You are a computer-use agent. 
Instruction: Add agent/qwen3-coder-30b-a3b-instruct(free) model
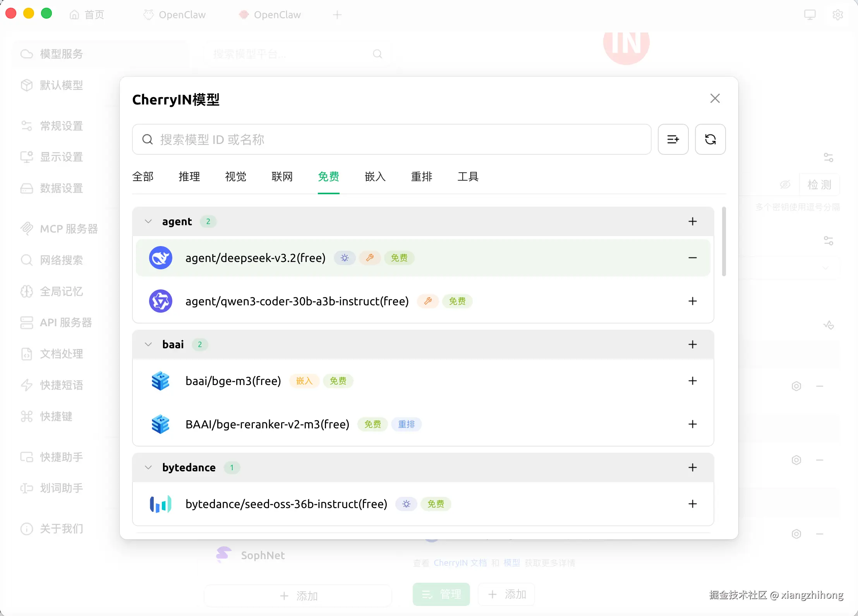coord(692,301)
